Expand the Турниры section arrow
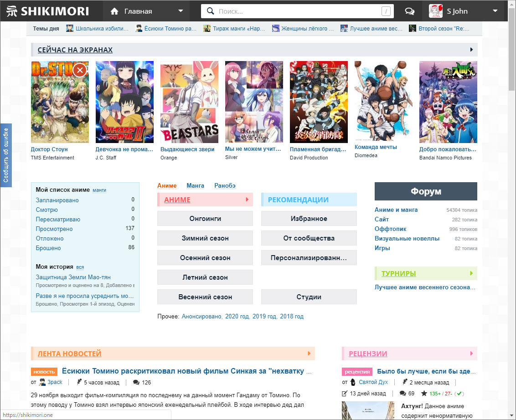516x420 pixels. [471, 273]
